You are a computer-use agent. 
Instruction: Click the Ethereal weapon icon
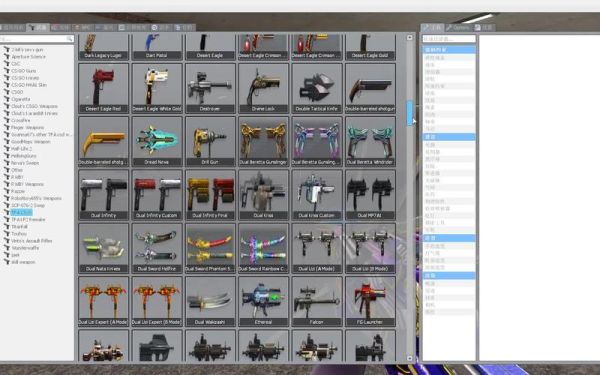click(x=263, y=302)
